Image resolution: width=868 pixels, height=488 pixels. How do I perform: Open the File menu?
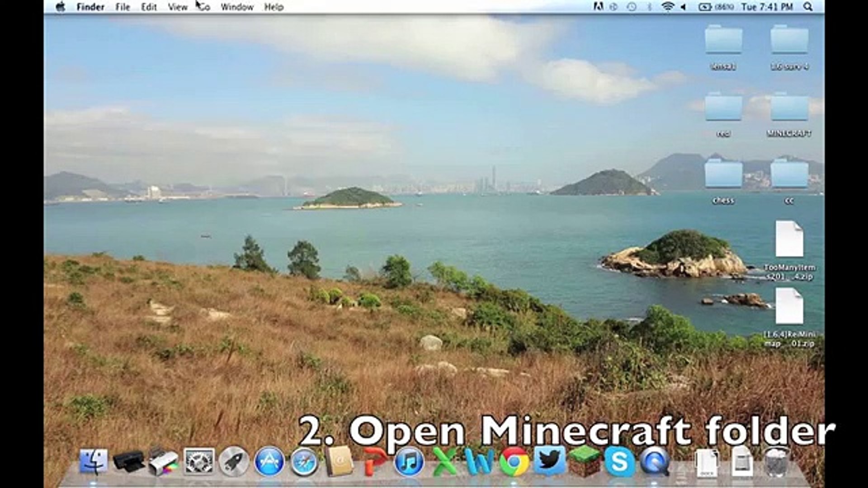[x=123, y=7]
